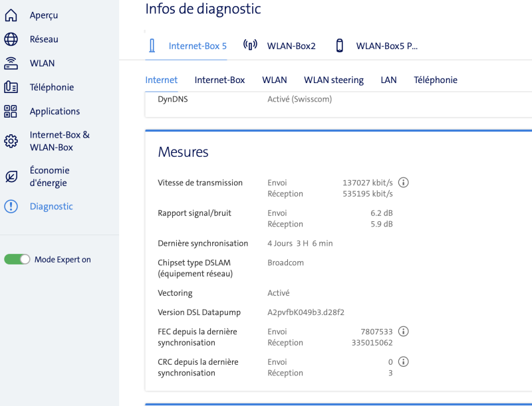Open the Téléphonie diagnostic tab

(436, 80)
